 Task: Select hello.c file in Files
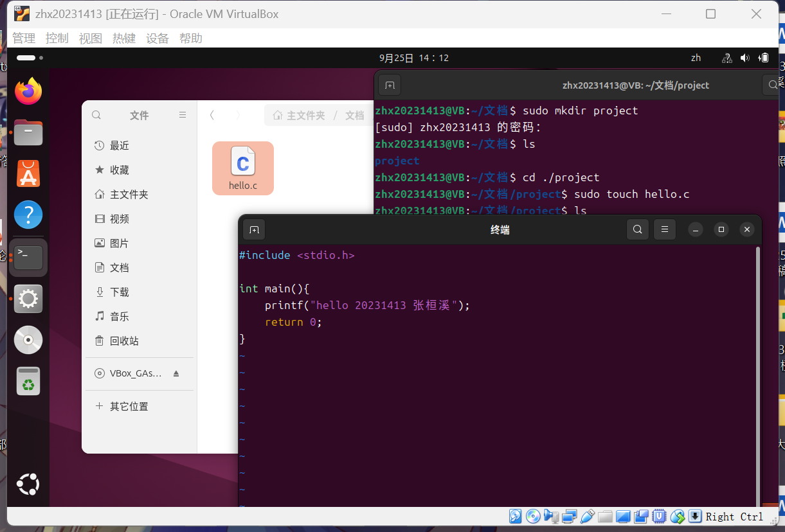(243, 168)
